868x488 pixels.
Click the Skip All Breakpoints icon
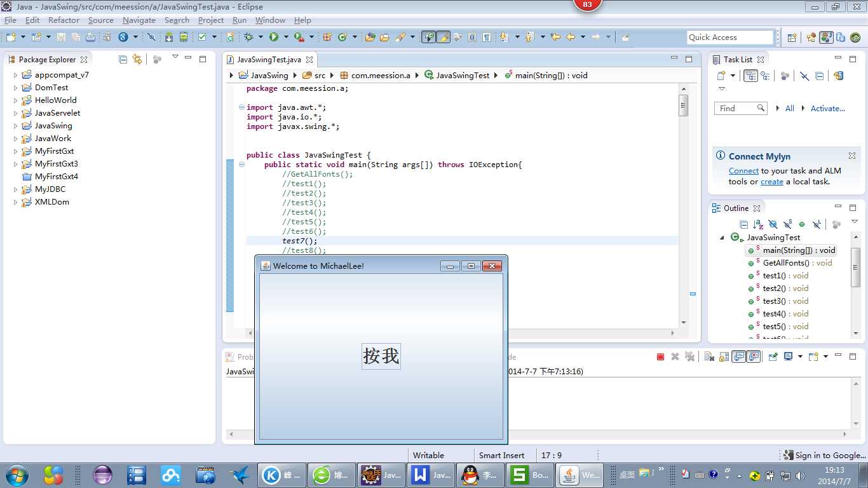pyautogui.click(x=151, y=37)
